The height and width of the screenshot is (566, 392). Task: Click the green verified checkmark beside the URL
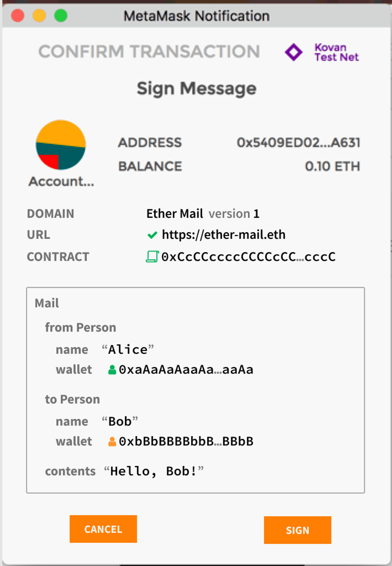(152, 235)
